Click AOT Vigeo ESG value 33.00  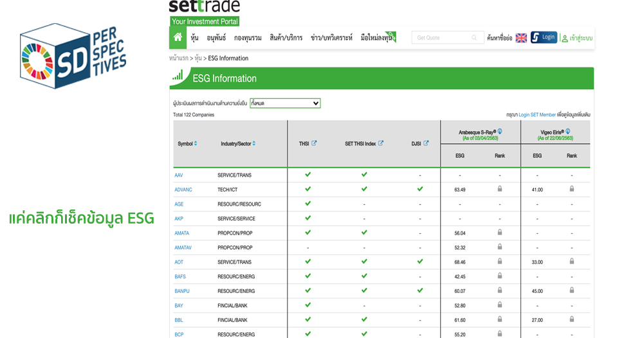click(x=537, y=262)
